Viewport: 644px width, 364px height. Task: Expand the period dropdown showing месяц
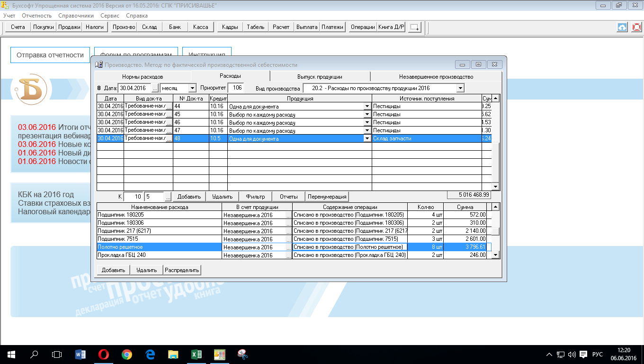(192, 88)
